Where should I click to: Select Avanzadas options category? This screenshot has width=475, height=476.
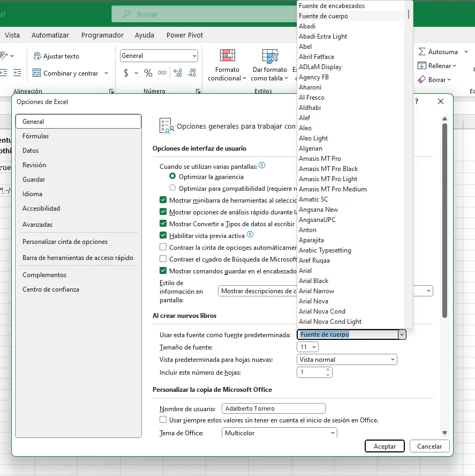pos(78,225)
